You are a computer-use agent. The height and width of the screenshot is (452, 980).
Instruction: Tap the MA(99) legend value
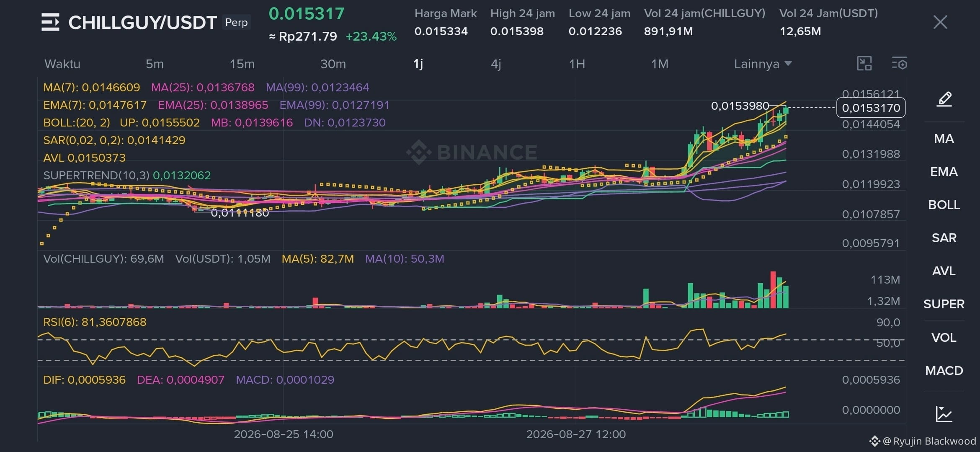[317, 88]
